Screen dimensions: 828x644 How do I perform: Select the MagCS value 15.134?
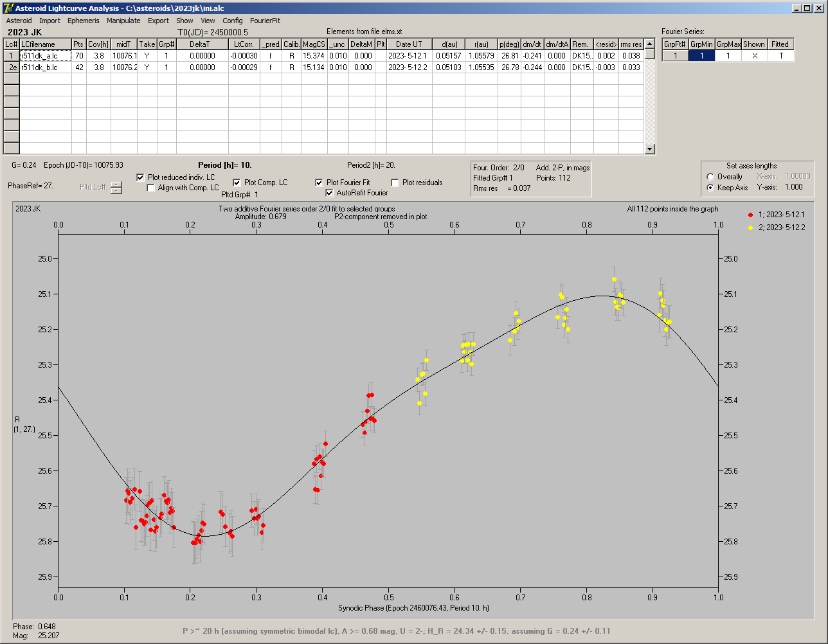tap(314, 67)
